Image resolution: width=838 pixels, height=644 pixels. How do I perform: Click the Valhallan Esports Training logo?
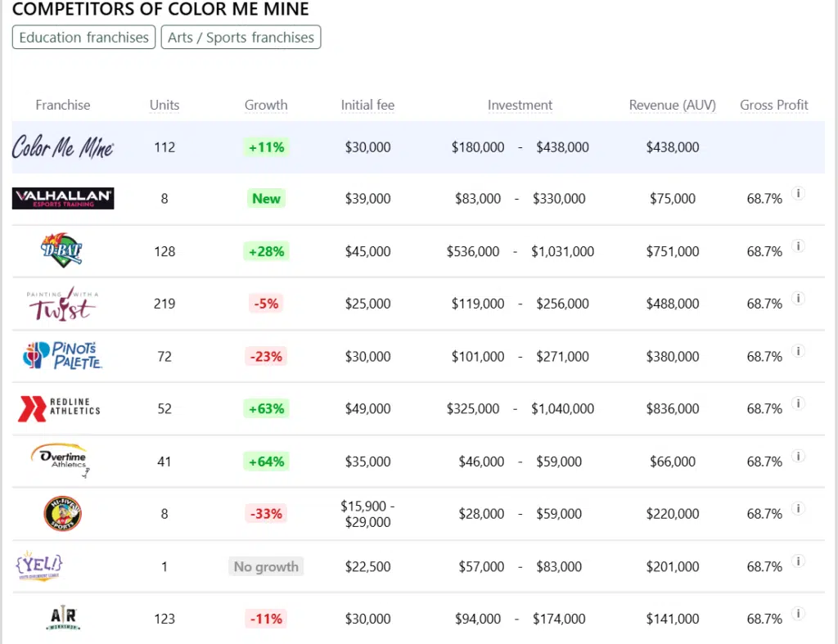coord(63,198)
